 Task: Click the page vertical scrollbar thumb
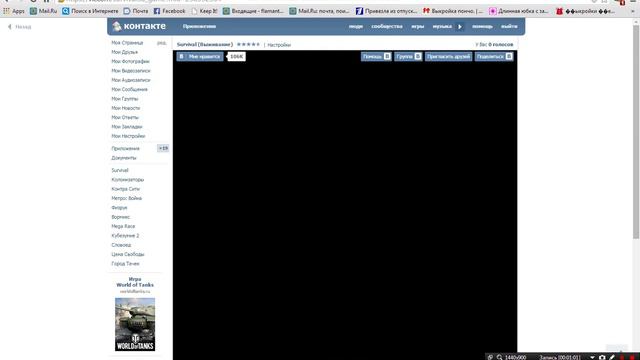coord(636,131)
